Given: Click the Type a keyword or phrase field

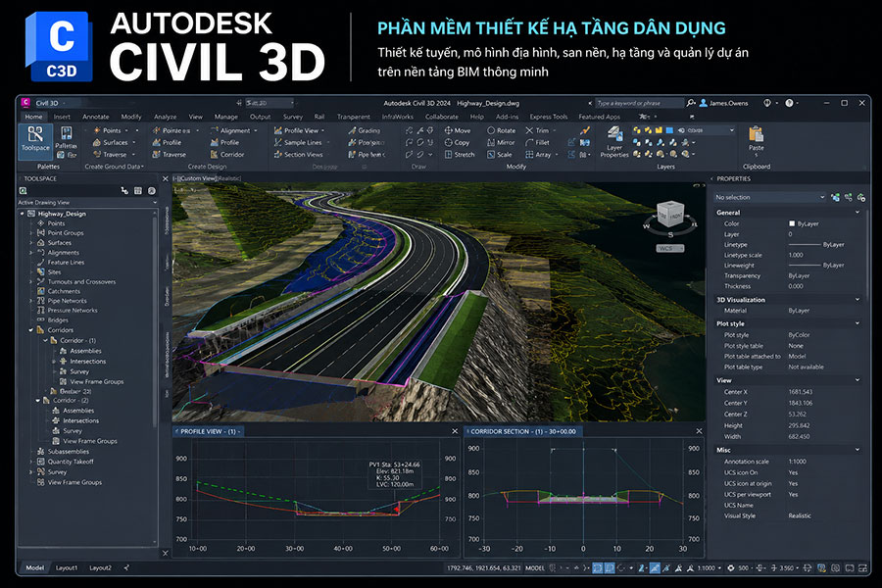Looking at the screenshot, I should 640,103.
